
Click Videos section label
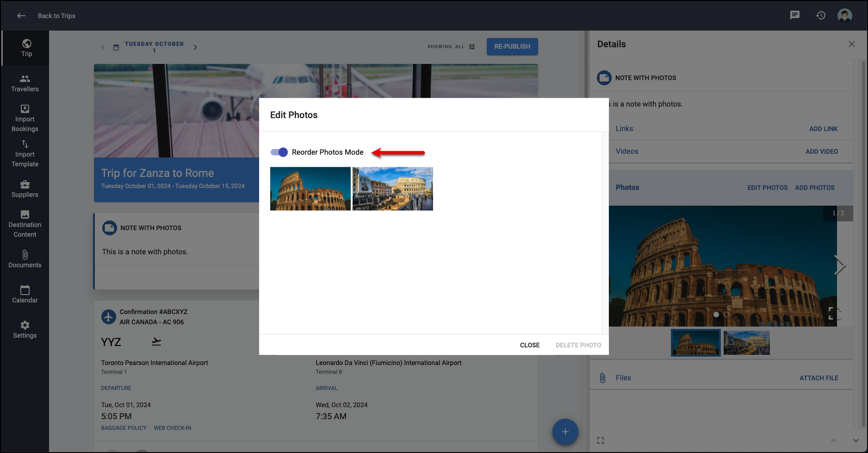point(627,151)
